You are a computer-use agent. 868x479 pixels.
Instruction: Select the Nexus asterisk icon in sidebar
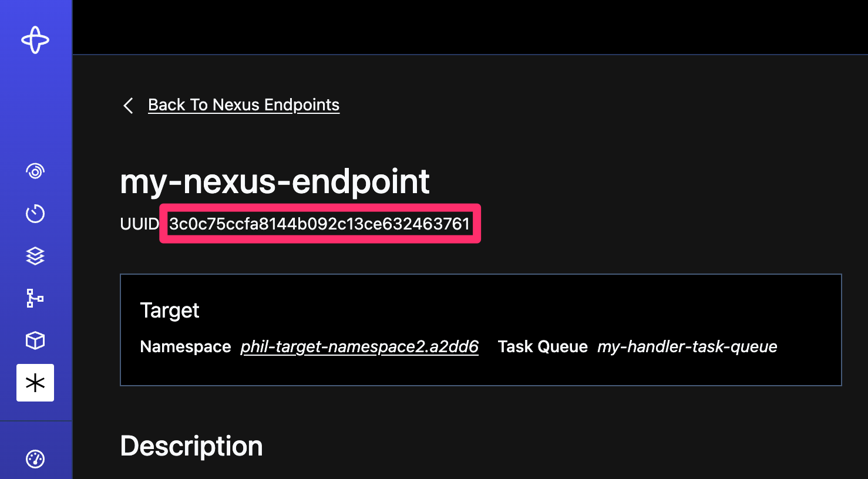[35, 383]
